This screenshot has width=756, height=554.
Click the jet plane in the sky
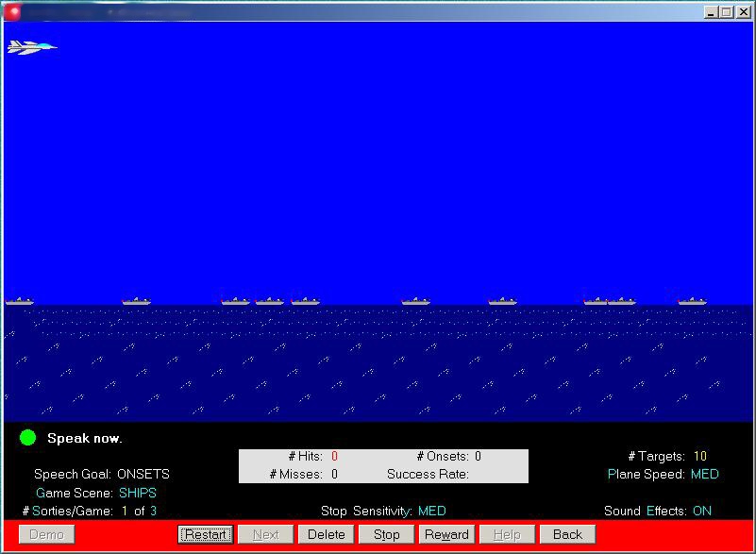tap(32, 47)
